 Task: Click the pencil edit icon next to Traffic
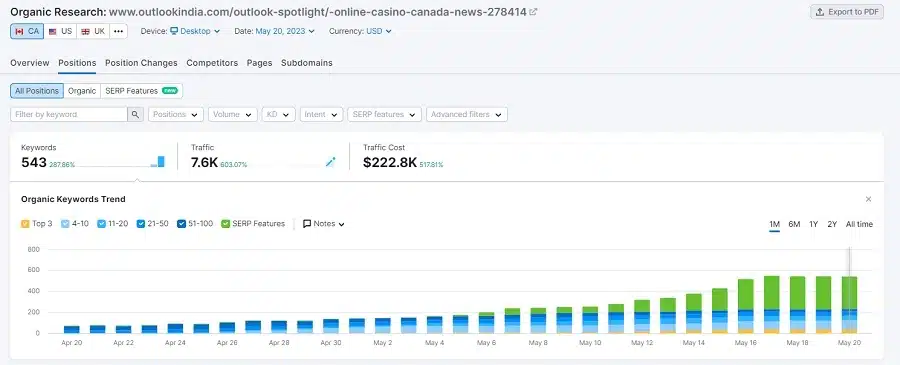330,162
